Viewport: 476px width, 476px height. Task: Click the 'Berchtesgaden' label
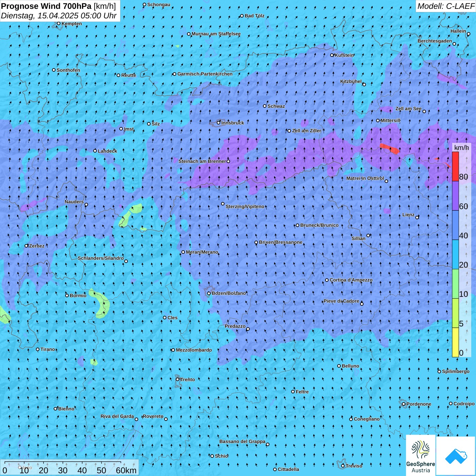click(435, 41)
